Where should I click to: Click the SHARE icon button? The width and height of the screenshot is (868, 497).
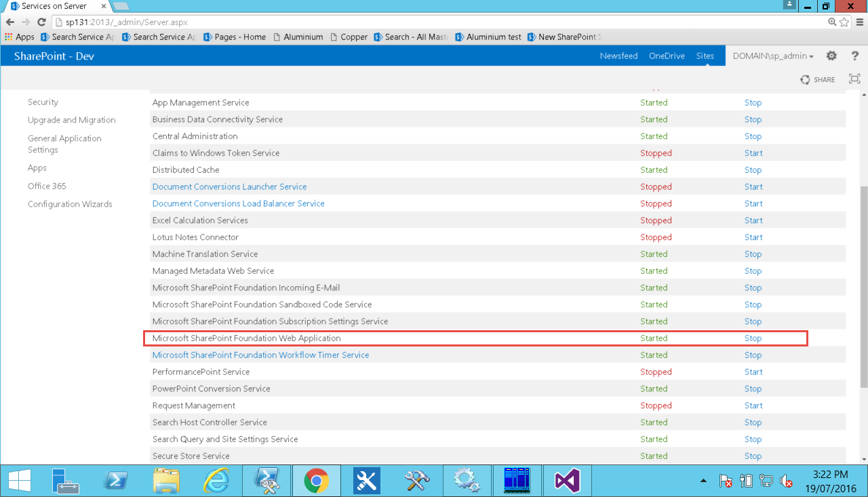[818, 79]
